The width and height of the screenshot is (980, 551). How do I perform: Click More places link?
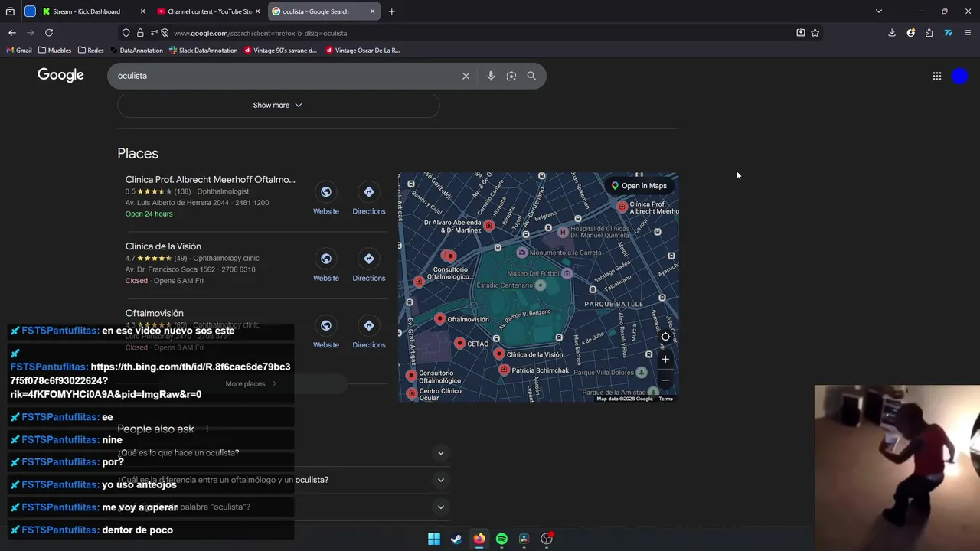click(x=251, y=384)
